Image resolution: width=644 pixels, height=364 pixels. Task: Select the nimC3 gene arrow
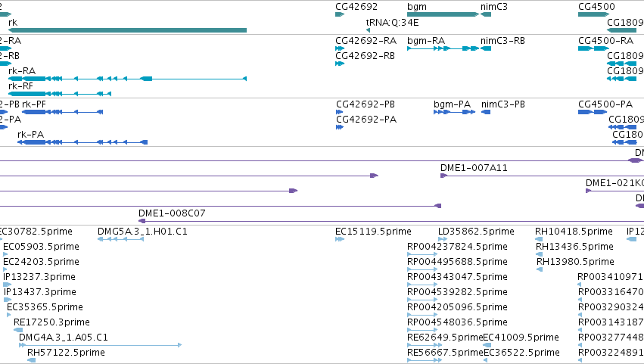tap(486, 14)
